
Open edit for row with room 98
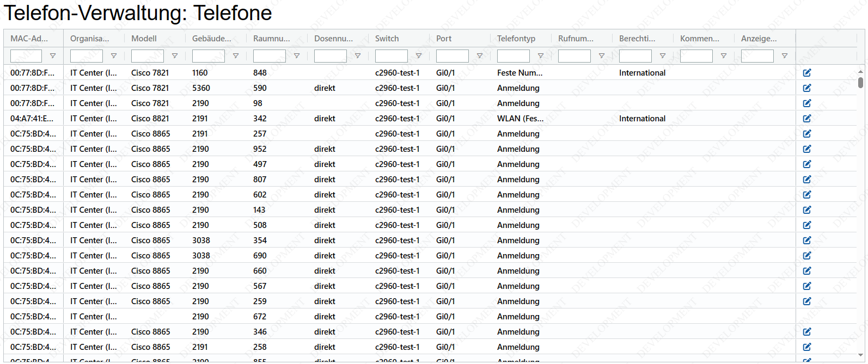[x=806, y=103]
